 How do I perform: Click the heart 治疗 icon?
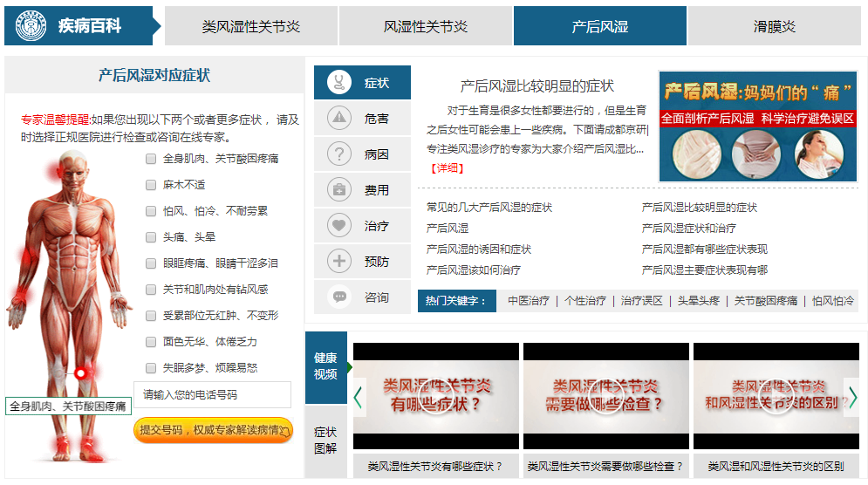click(x=339, y=226)
